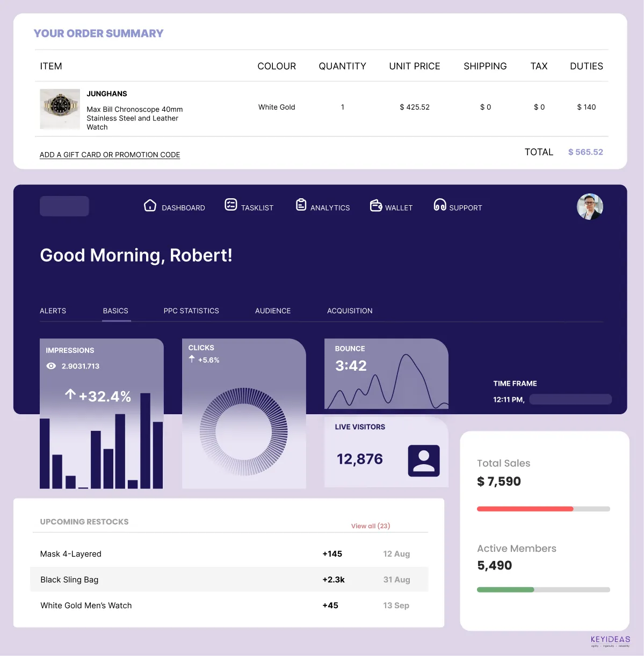
Task: Click View all (23) restocks link
Action: click(x=371, y=526)
